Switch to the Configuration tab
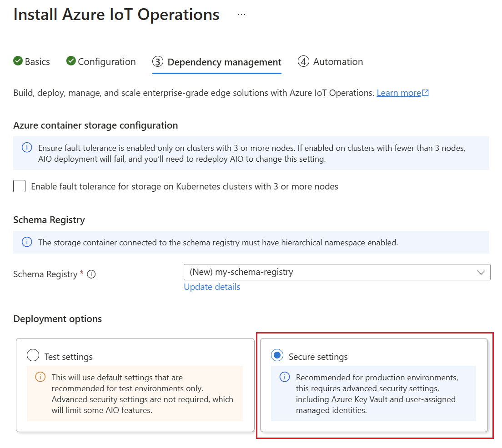This screenshot has width=502, height=448. point(107,61)
